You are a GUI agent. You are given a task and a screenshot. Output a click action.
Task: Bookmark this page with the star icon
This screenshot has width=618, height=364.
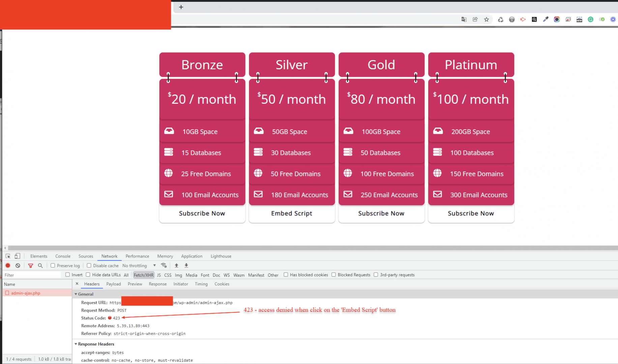coord(487,20)
